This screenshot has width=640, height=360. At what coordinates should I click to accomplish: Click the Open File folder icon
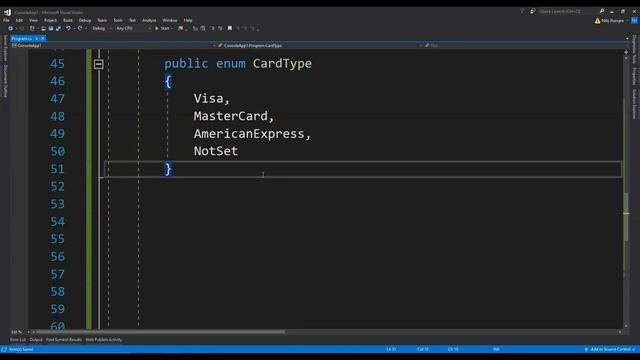(x=43, y=28)
